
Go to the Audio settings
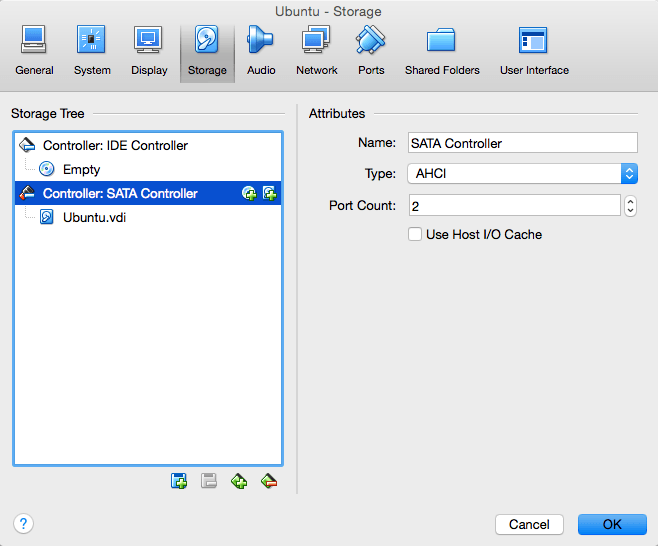click(x=261, y=51)
